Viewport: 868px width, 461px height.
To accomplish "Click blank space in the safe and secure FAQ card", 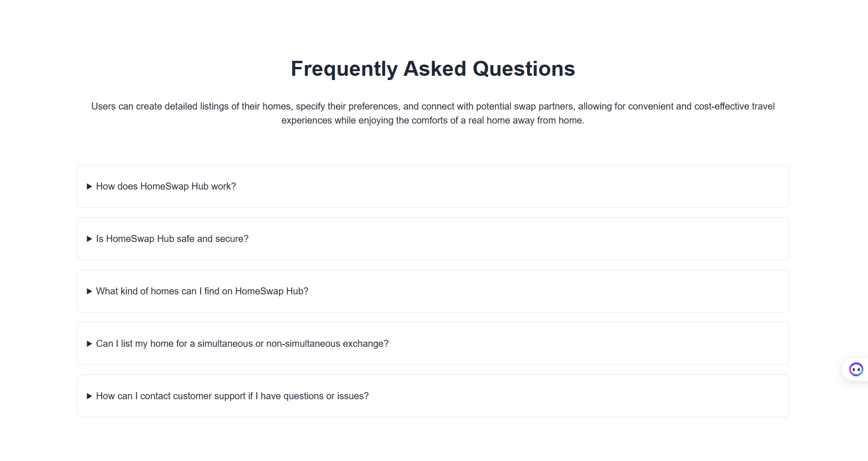I will pyautogui.click(x=515, y=239).
